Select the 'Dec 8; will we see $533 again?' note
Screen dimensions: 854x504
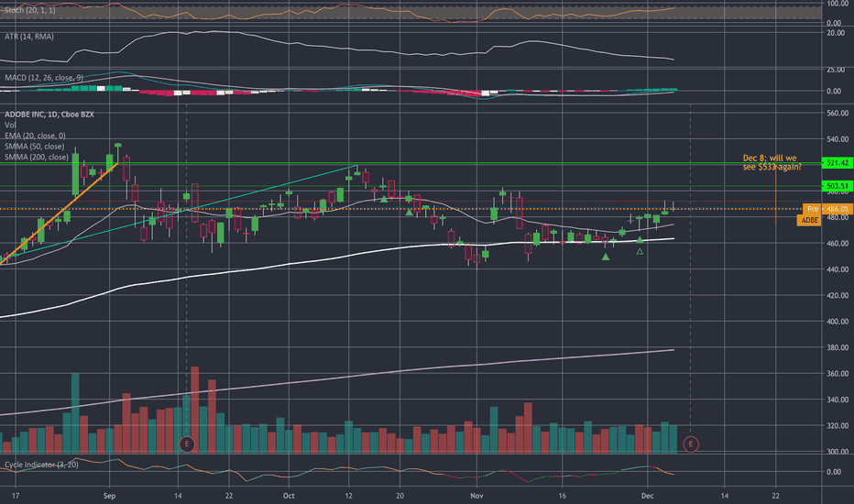(x=772, y=162)
